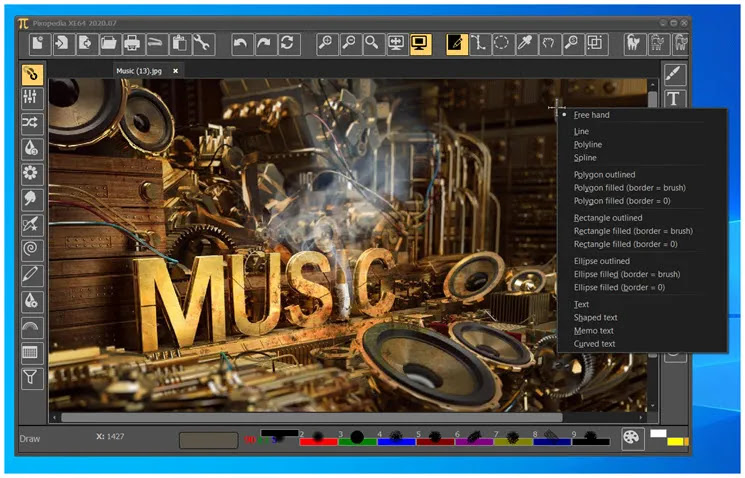Click the flower-shaped sidebar icon
Viewport: 745px width, 478px height.
(32, 173)
